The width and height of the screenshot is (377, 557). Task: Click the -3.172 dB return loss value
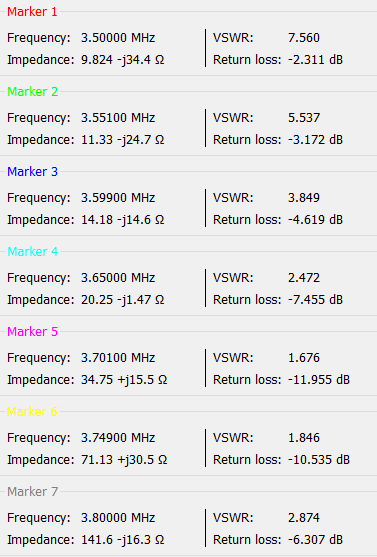tap(315, 140)
